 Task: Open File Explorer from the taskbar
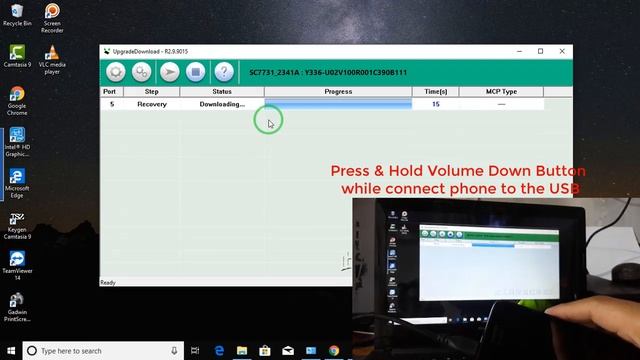click(242, 351)
